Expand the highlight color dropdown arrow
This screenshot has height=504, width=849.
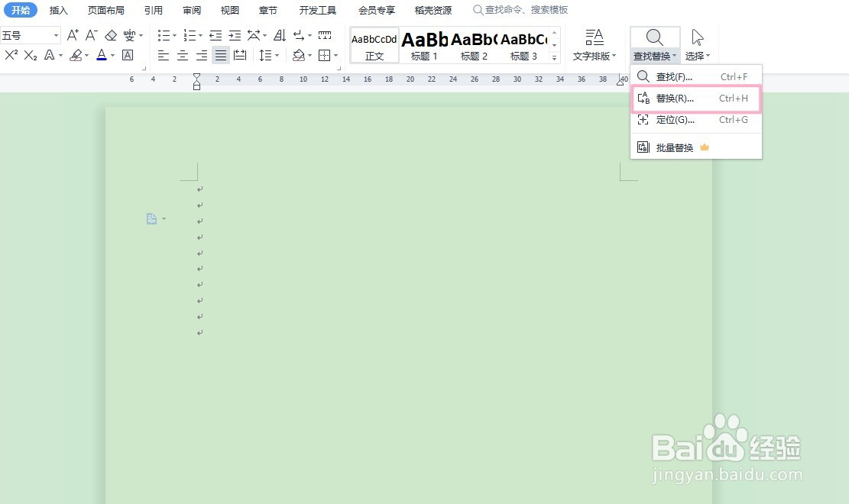click(86, 55)
